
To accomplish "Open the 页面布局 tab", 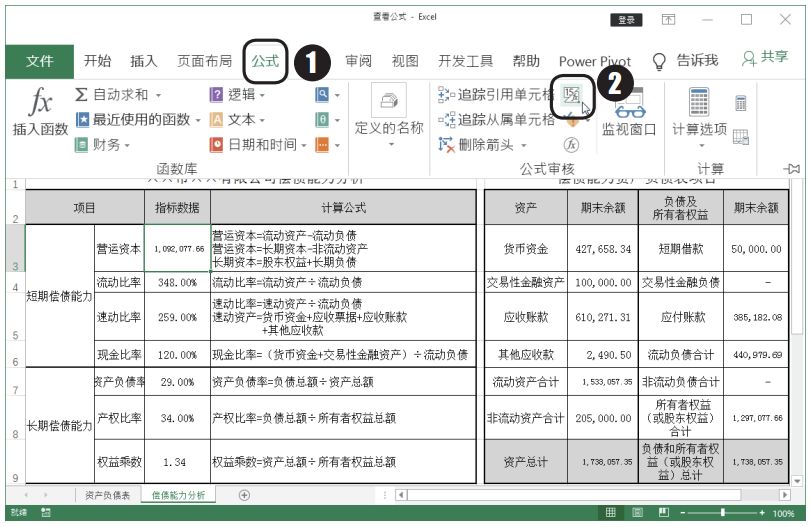I will click(204, 61).
